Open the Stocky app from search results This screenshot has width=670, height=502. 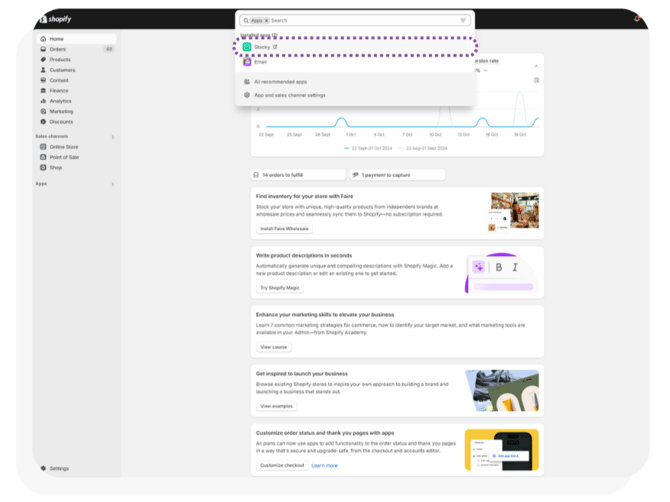pos(262,46)
